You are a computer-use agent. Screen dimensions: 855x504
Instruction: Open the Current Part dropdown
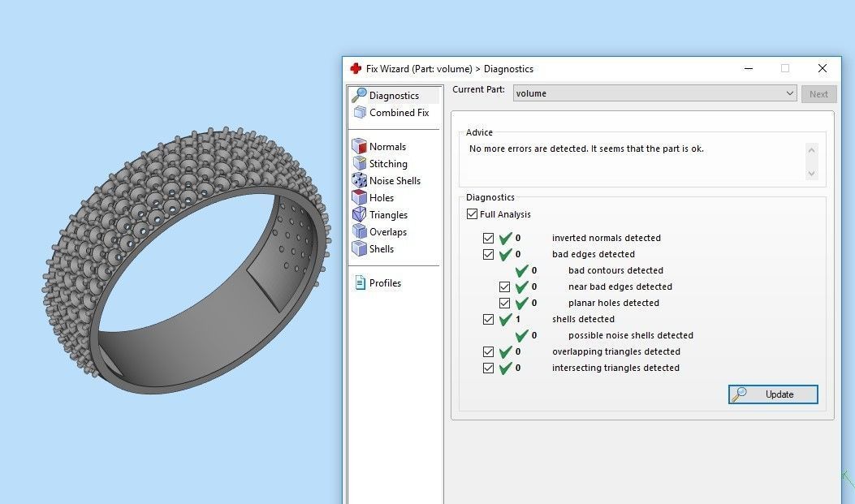655,93
